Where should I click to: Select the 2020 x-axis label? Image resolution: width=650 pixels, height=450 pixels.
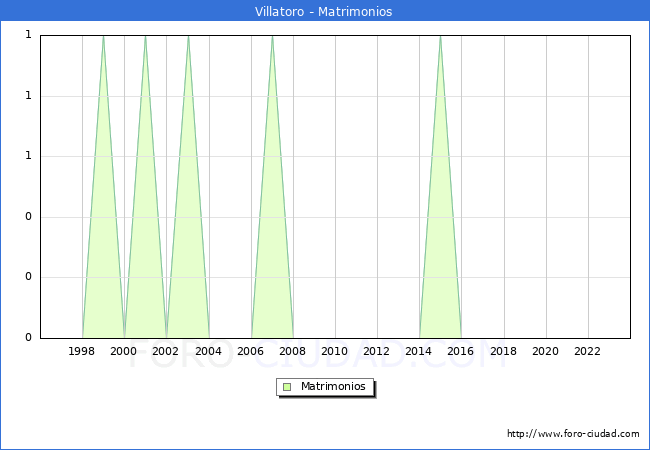[x=546, y=351]
